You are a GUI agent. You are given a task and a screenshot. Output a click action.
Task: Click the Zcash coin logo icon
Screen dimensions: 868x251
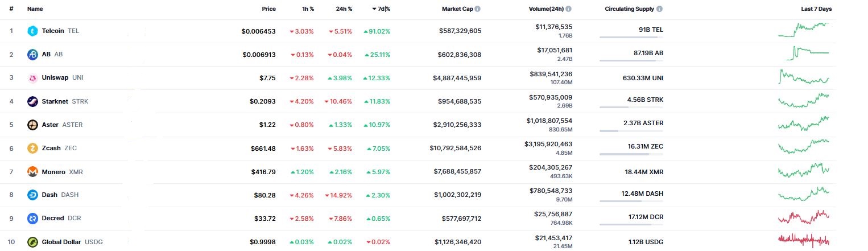pyautogui.click(x=32, y=148)
